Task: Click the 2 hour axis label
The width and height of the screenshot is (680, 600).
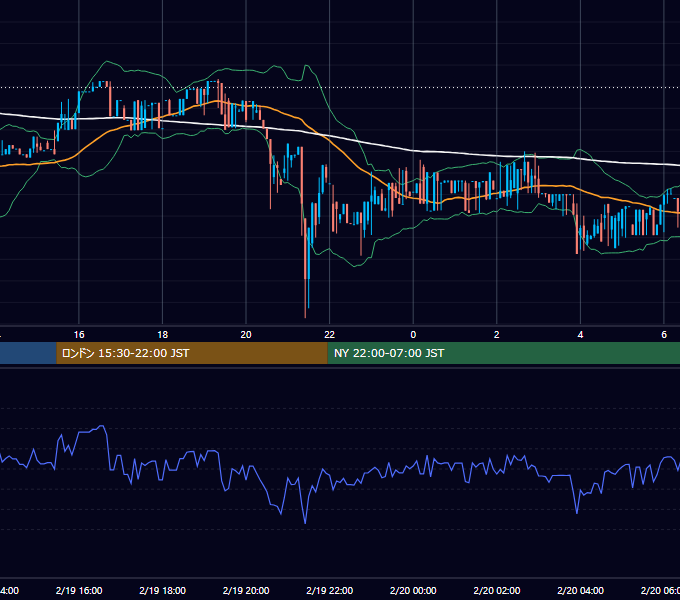Action: pyautogui.click(x=497, y=335)
